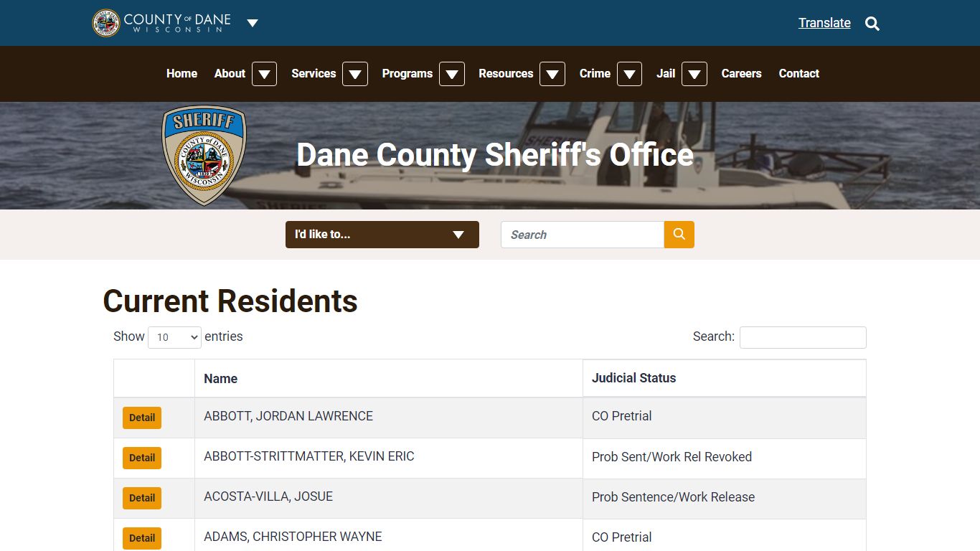
Task: Select the name ABBOTT, JORDAN LAWRENCE
Action: click(288, 416)
